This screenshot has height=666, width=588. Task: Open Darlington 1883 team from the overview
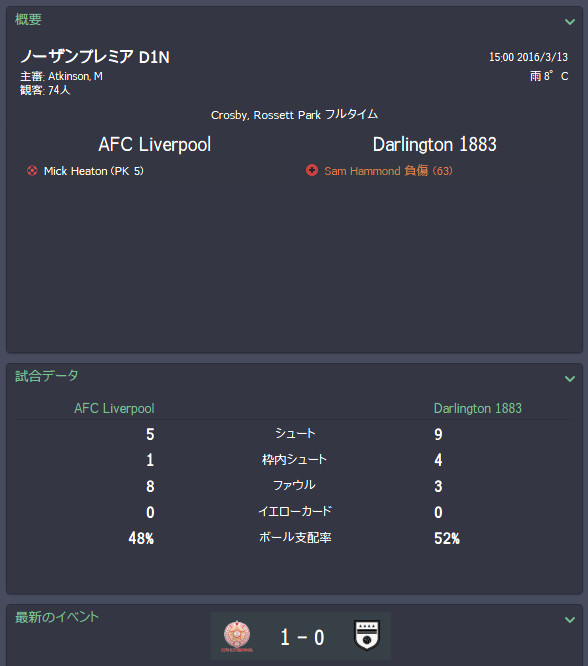(435, 144)
